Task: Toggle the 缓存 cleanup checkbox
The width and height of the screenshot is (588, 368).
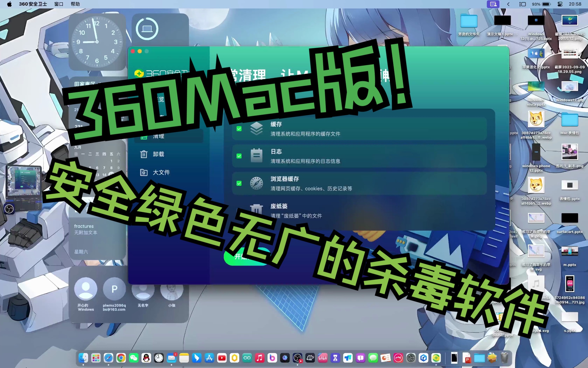Action: pos(239,129)
